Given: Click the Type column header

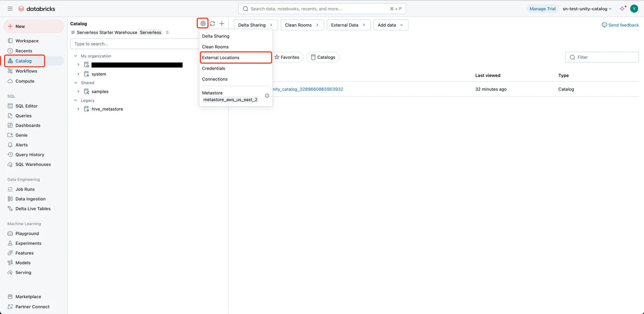Looking at the screenshot, I should tap(563, 76).
